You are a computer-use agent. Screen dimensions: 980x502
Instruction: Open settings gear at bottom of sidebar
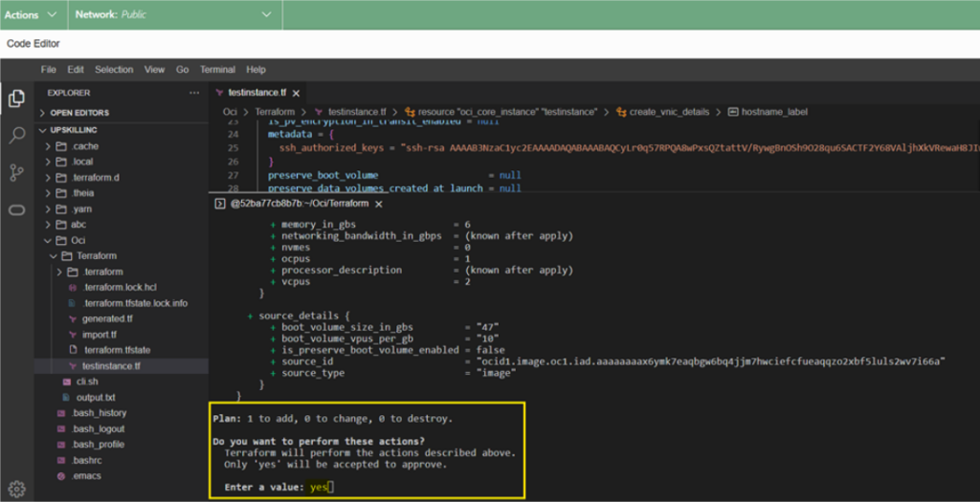point(17,489)
